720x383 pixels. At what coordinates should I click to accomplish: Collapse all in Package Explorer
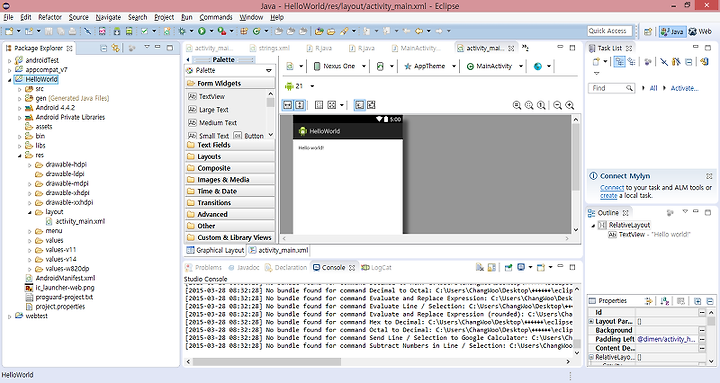click(104, 48)
